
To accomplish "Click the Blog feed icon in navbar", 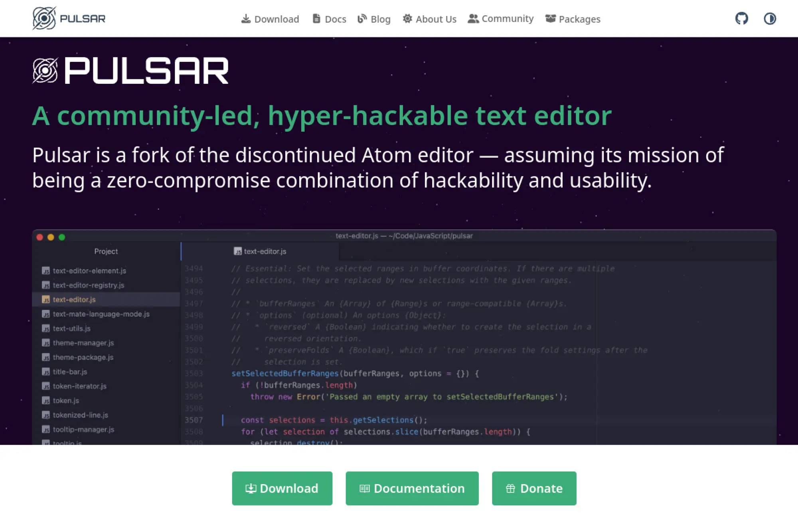I will point(362,19).
